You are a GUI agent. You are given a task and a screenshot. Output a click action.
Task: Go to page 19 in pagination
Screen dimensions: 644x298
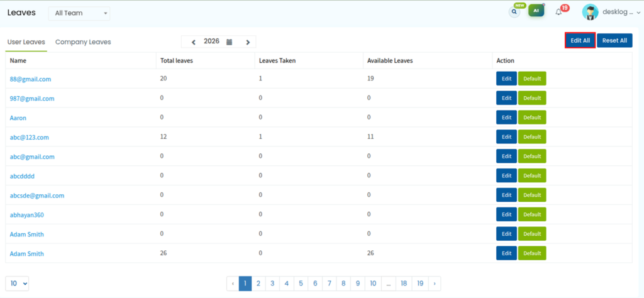pos(419,283)
